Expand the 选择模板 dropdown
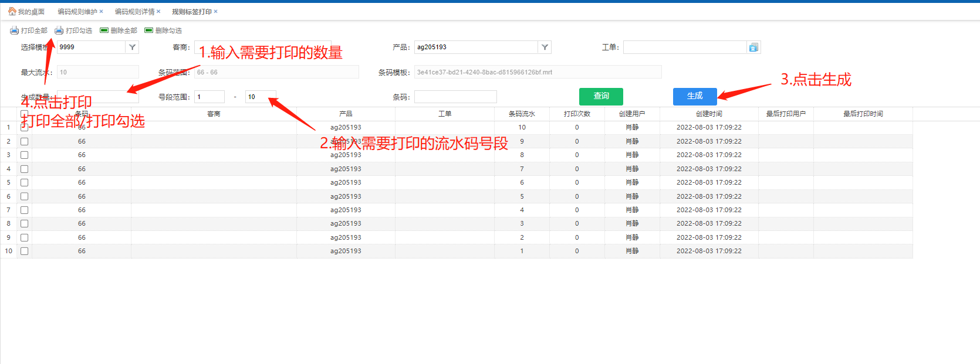Image resolution: width=980 pixels, height=364 pixels. coord(132,47)
